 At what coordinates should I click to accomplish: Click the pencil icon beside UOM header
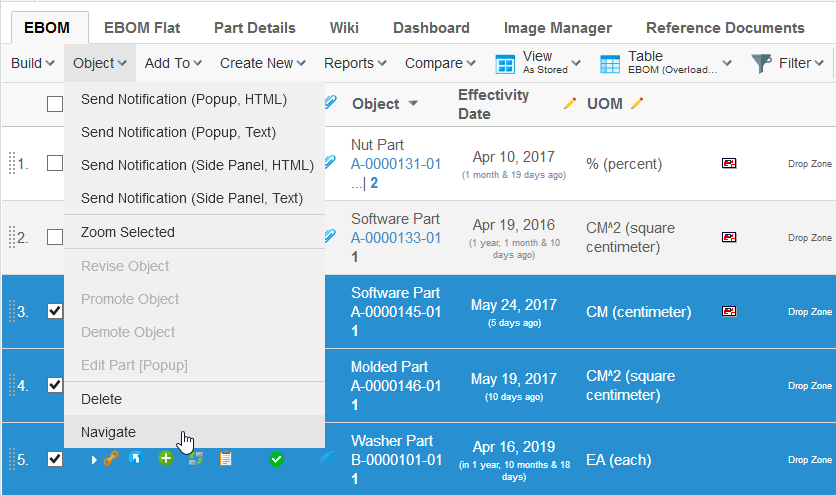637,104
